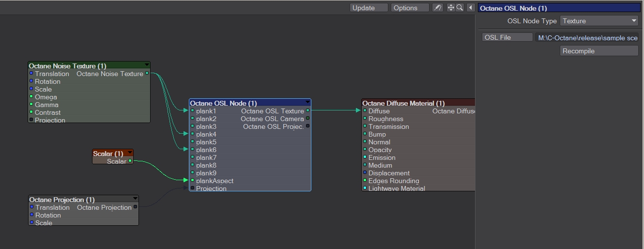
Task: Collapse the Octane Noise Texture node triangle
Action: pyautogui.click(x=146, y=65)
